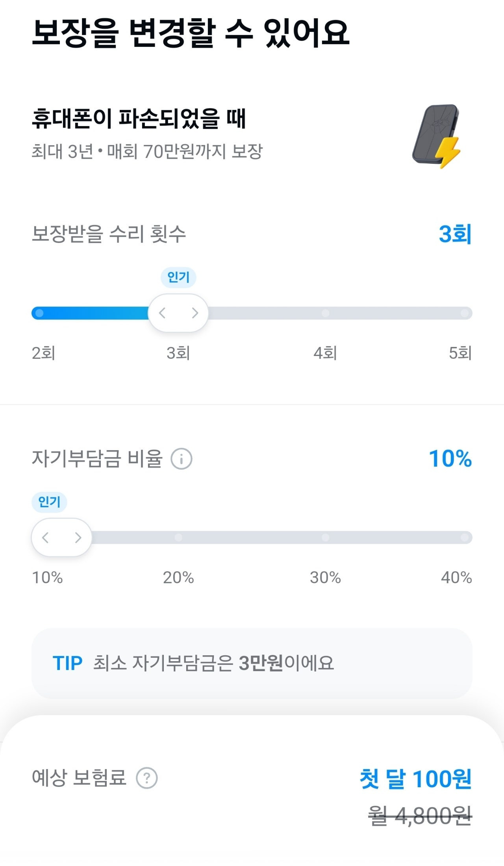
Task: Click the 20% label under deductible slider
Action: tap(178, 578)
